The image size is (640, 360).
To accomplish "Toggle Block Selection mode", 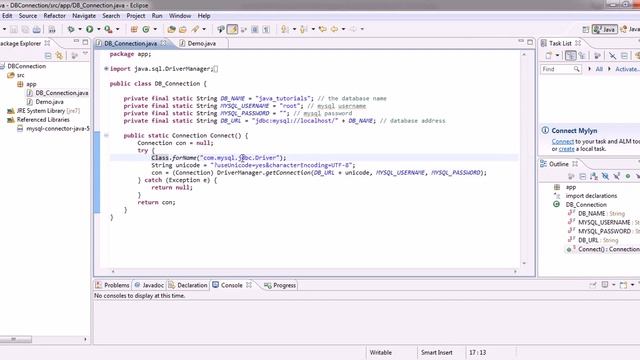I will click(x=255, y=29).
